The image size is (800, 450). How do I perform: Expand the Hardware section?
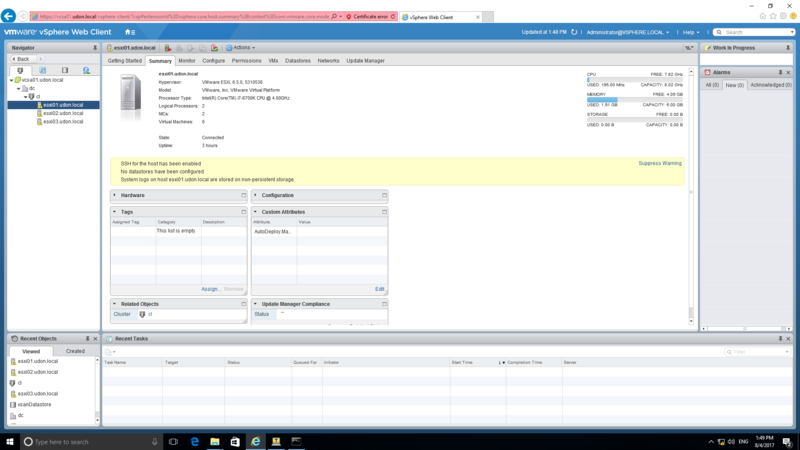[114, 195]
